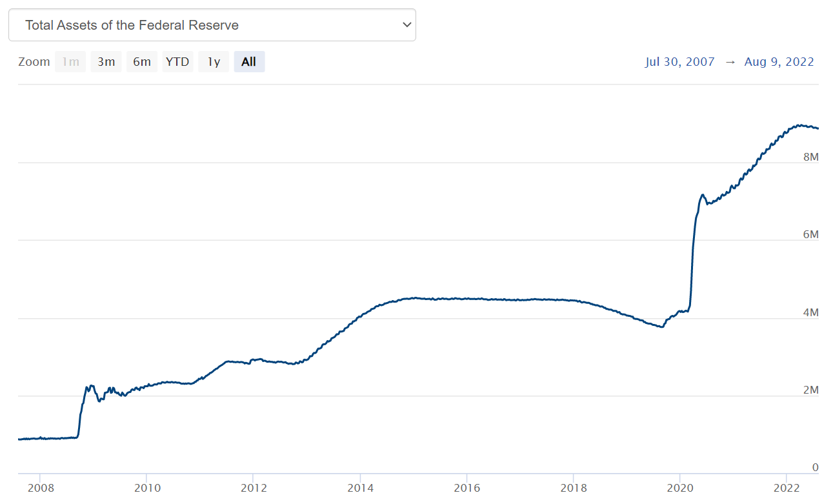Click the All zoom button
This screenshot has width=833, height=504.
click(249, 61)
